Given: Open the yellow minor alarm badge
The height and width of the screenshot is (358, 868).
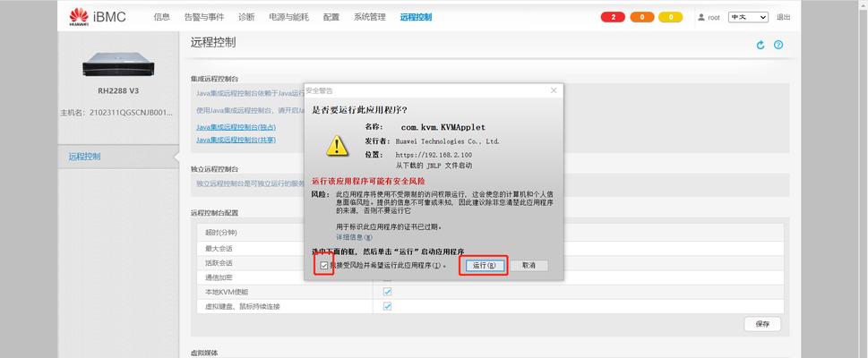Looking at the screenshot, I should tap(671, 17).
